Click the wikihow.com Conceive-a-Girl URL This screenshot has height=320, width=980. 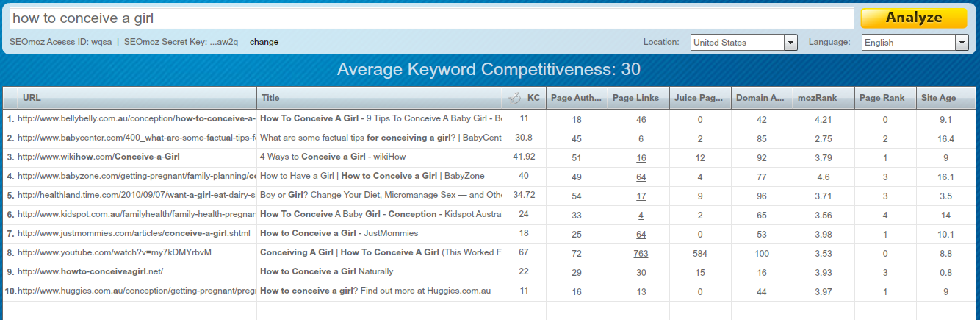pyautogui.click(x=99, y=157)
